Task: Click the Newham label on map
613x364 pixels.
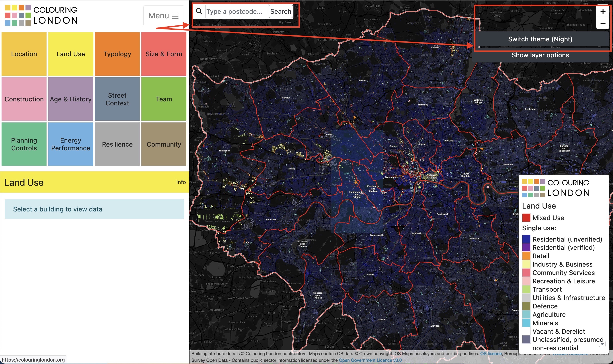Action: [x=508, y=165]
